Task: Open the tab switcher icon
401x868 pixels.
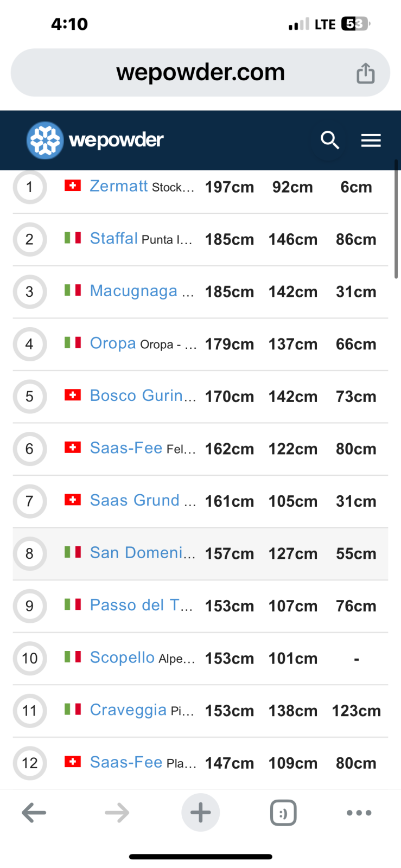Action: [x=283, y=813]
